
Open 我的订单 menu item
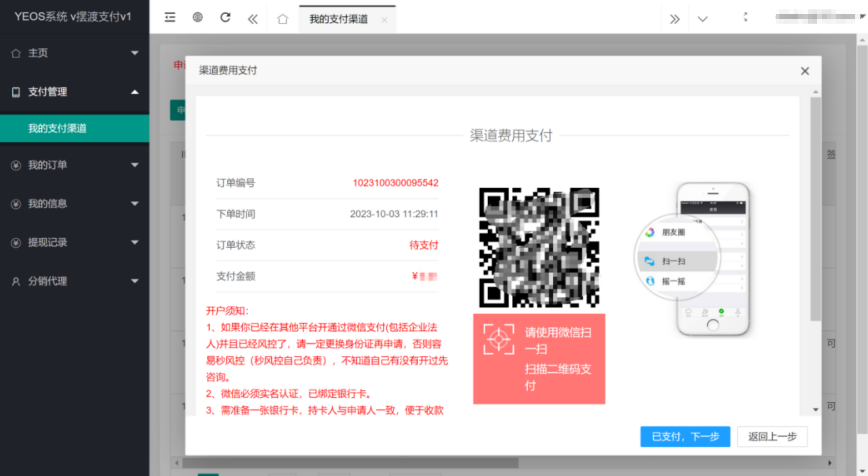pos(74,165)
